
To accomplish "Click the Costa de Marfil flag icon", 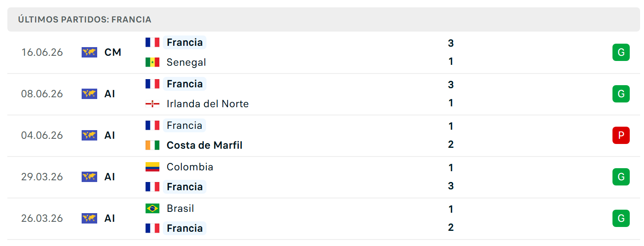I will click(x=152, y=145).
